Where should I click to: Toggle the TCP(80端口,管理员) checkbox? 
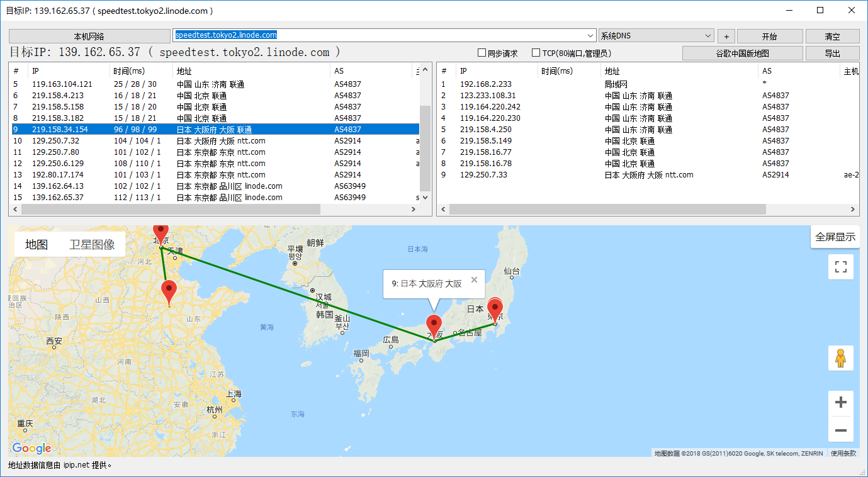(536, 53)
